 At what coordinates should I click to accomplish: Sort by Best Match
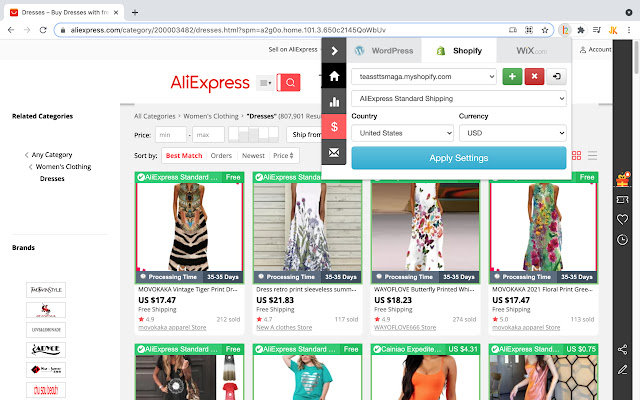(x=184, y=156)
